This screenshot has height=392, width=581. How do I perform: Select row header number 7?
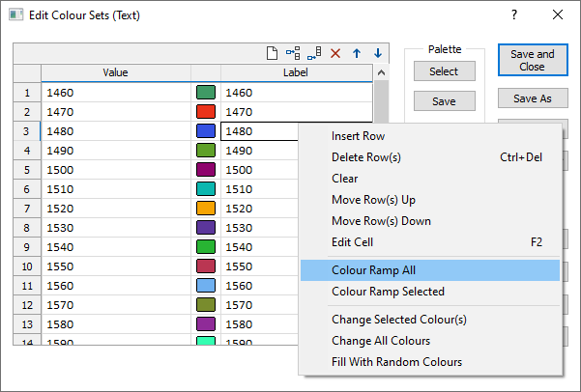[x=27, y=209]
